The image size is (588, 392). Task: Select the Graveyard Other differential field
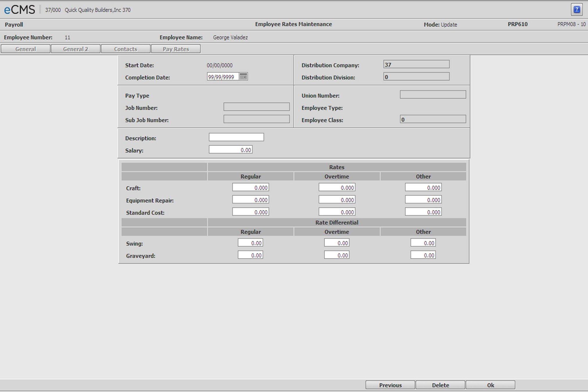pos(423,255)
